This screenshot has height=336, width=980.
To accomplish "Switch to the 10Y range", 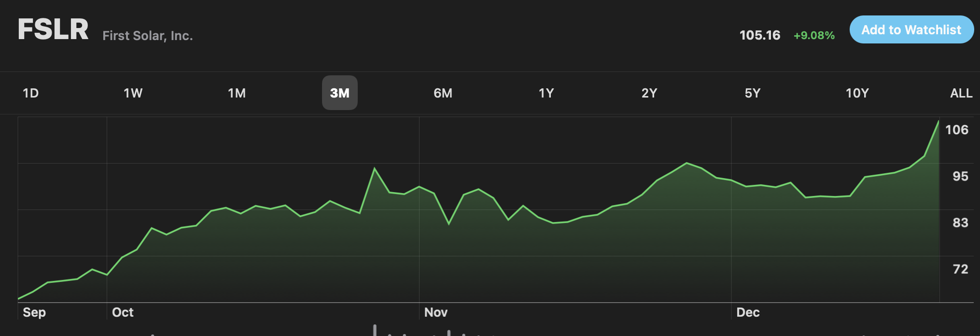I will pos(857,93).
